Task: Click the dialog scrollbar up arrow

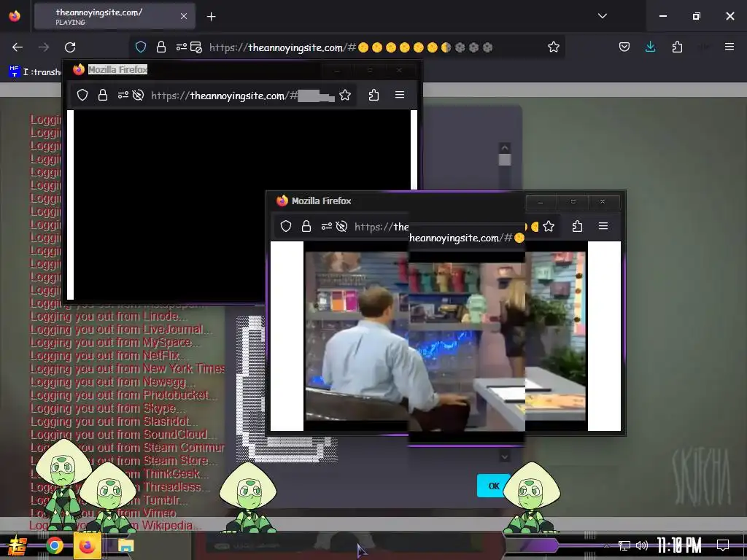Action: (x=505, y=147)
